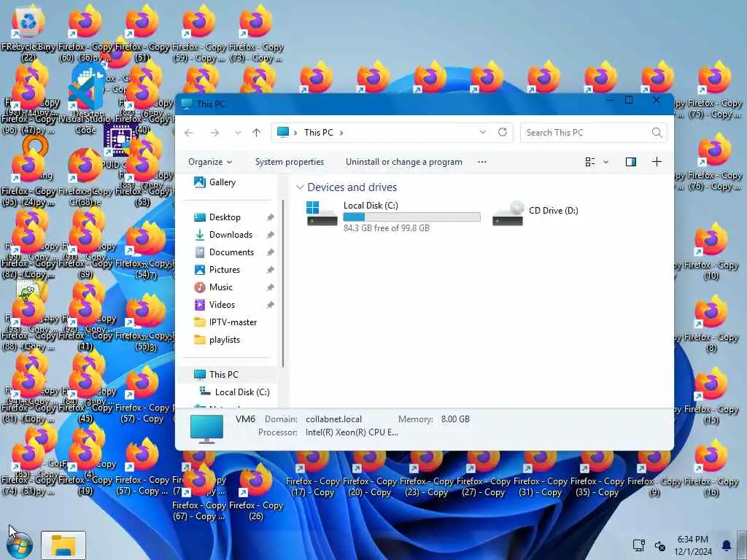
Task: Open the playlists folder
Action: (x=225, y=340)
